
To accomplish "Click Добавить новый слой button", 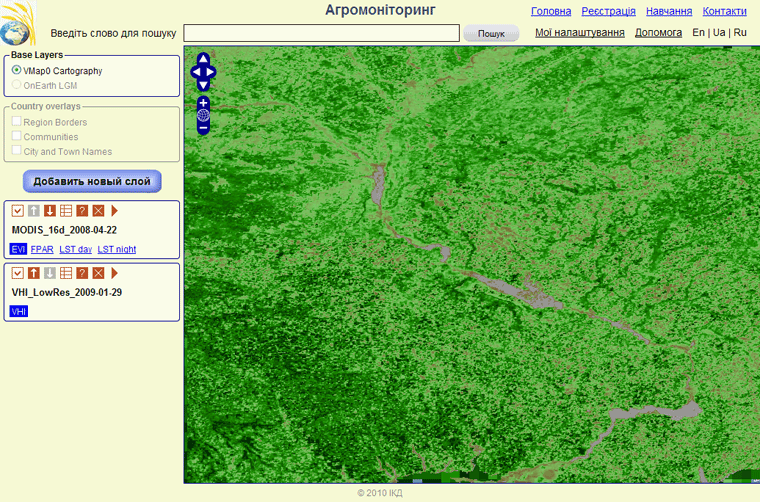I will [x=92, y=181].
